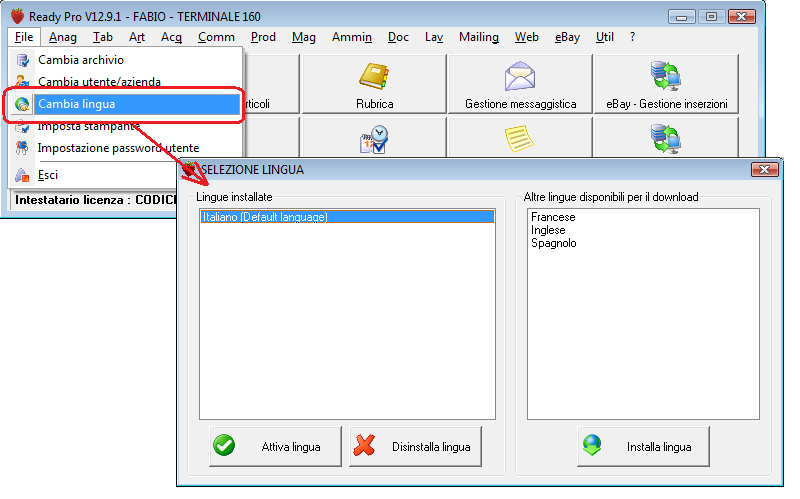Screen dimensions: 800x499
Task: Open the Acq menu
Action: (x=171, y=37)
